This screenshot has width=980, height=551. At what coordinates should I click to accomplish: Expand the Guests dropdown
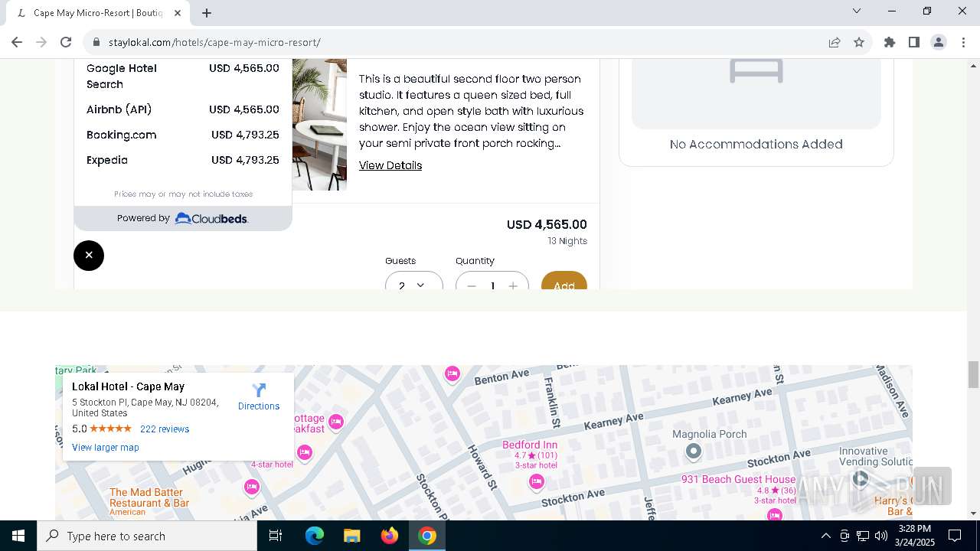tap(413, 284)
